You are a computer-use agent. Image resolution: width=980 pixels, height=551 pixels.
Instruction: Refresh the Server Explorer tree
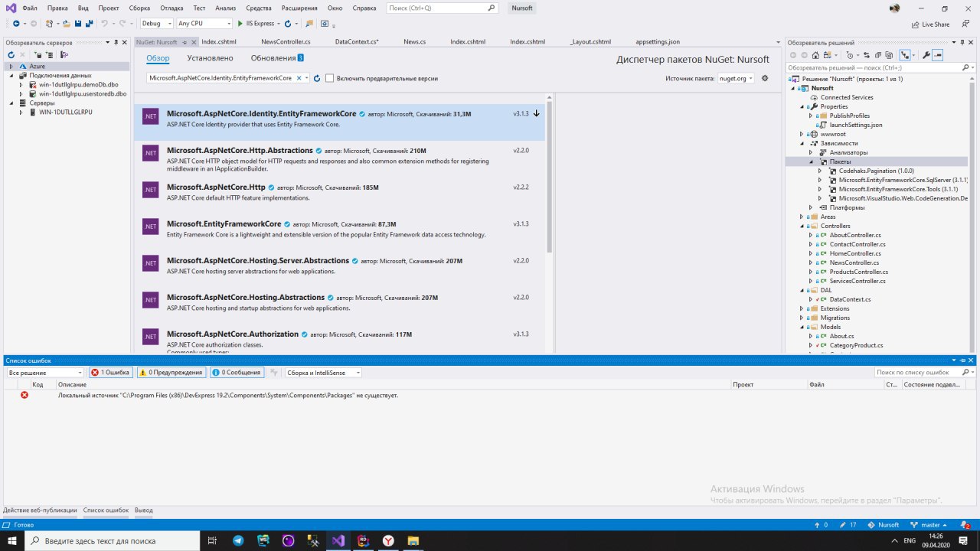[11, 55]
